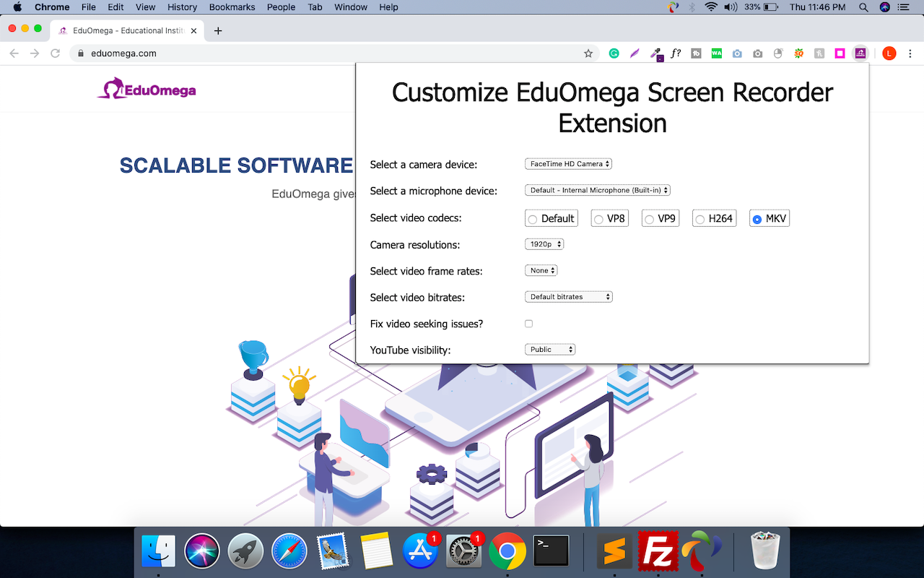Click the Wi-Fi status icon

tap(712, 7)
